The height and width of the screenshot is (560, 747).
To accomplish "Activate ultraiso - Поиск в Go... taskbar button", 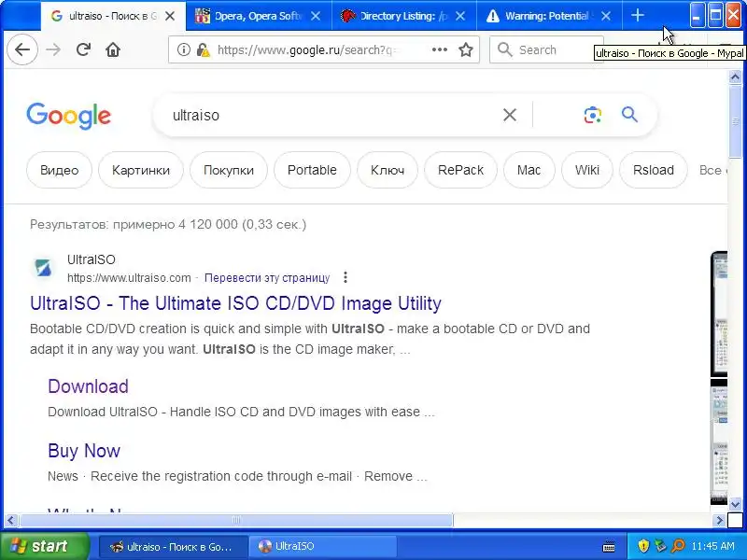I will (x=173, y=546).
